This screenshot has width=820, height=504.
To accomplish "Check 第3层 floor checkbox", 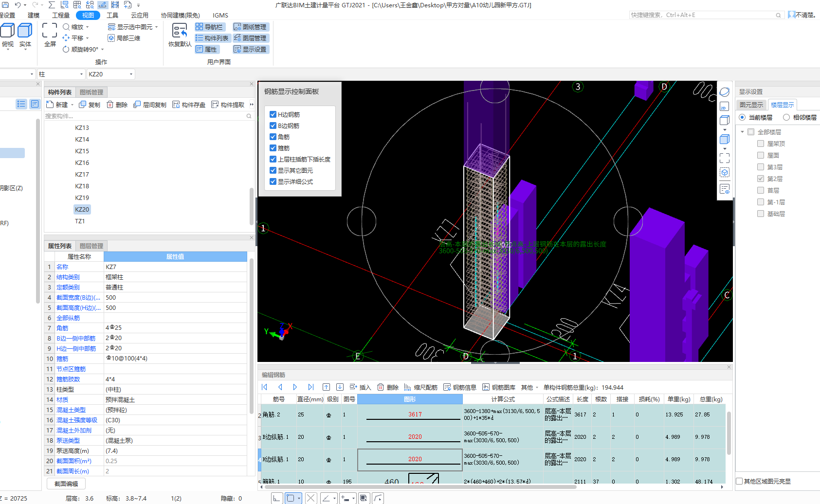I will [761, 167].
